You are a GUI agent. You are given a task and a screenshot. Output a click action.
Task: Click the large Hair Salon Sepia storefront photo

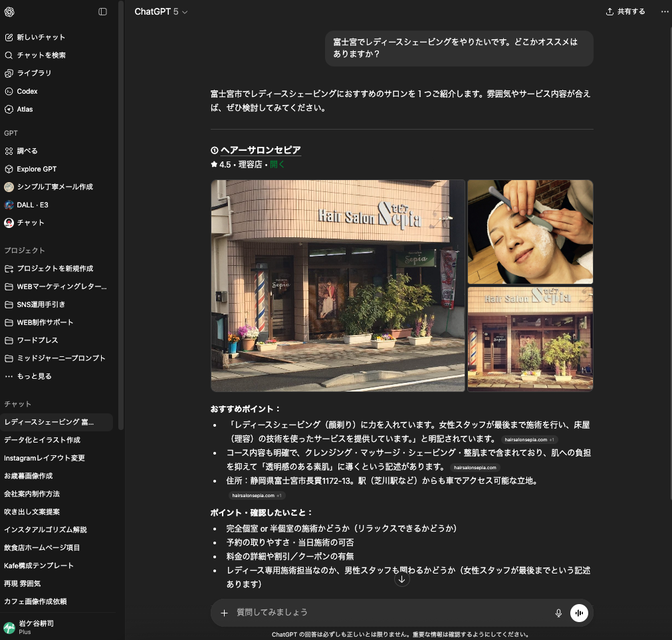coord(338,286)
